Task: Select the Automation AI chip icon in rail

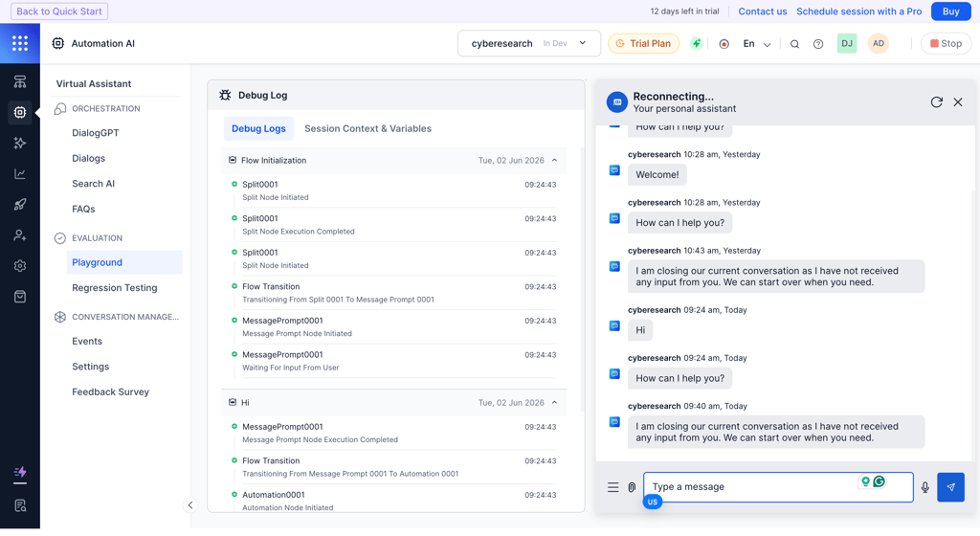Action: 20,112
